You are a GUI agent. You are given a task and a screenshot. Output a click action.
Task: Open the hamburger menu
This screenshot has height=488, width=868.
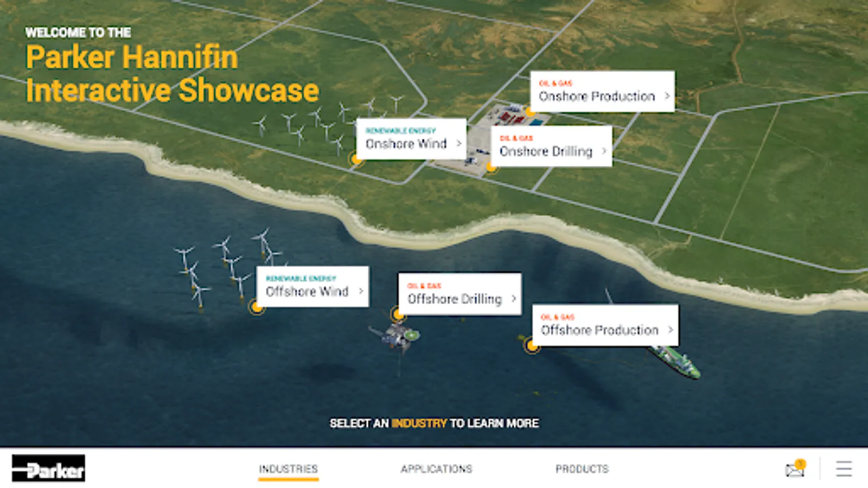point(844,468)
